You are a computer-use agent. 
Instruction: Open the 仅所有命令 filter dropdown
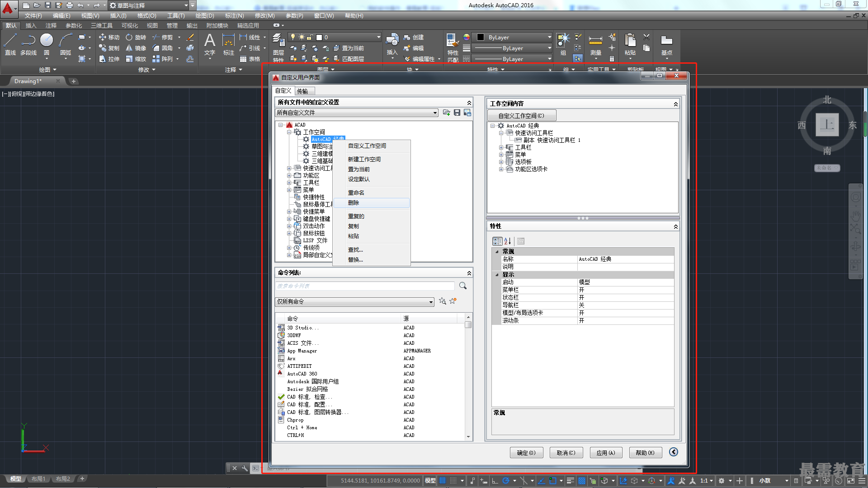(354, 301)
